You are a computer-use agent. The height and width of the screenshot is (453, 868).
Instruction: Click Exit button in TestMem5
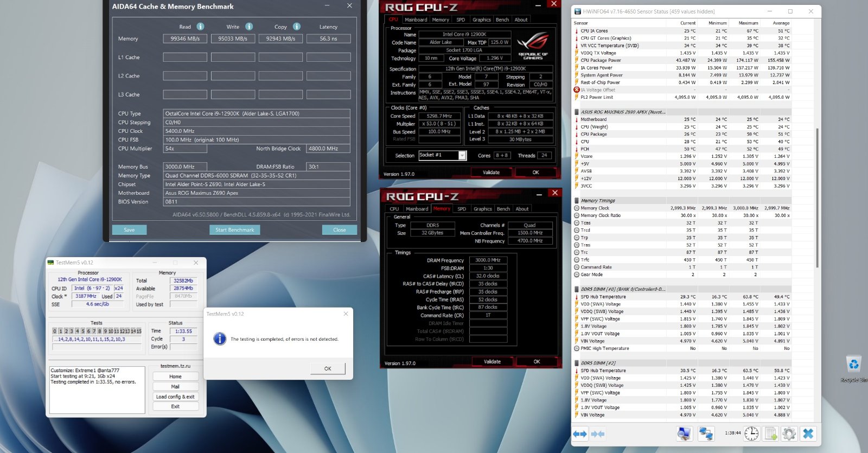pyautogui.click(x=175, y=406)
